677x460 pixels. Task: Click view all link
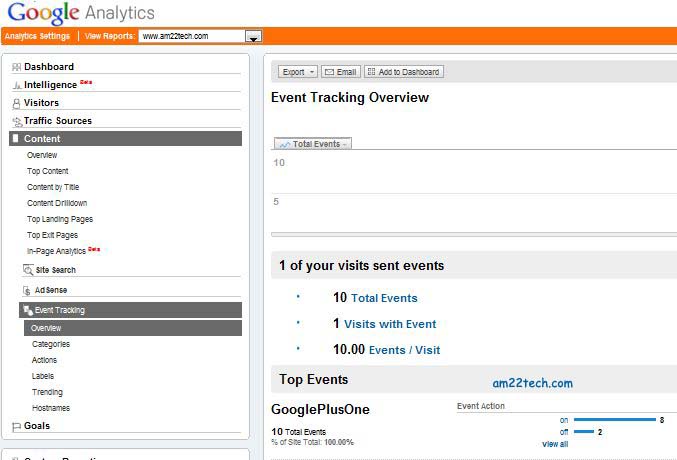click(555, 444)
